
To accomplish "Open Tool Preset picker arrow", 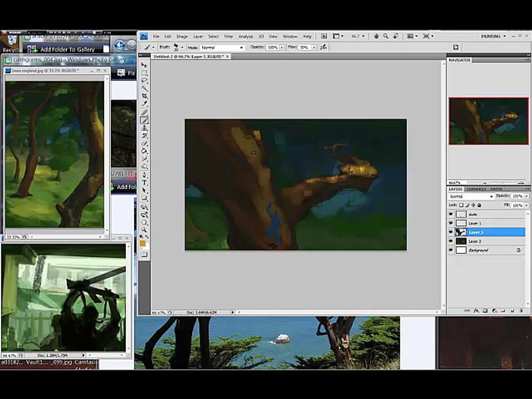I will coord(153,48).
